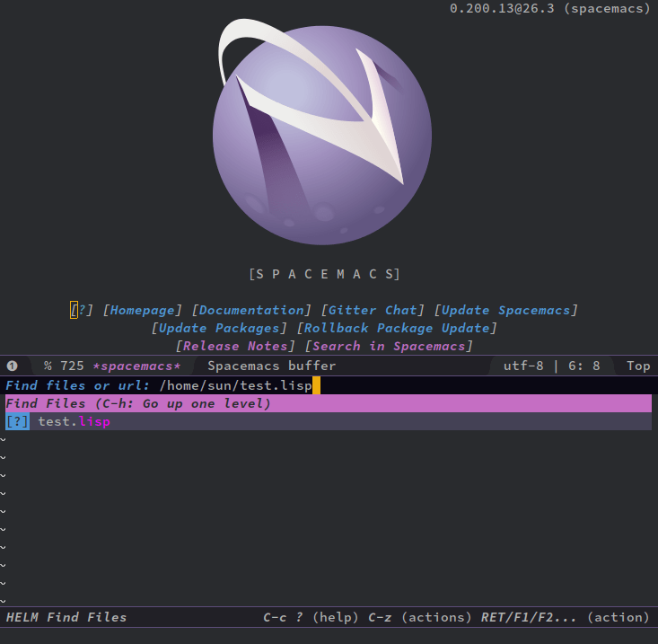Image resolution: width=658 pixels, height=644 pixels.
Task: Click the 'C-c ? (help)' hint
Action: coord(311,618)
